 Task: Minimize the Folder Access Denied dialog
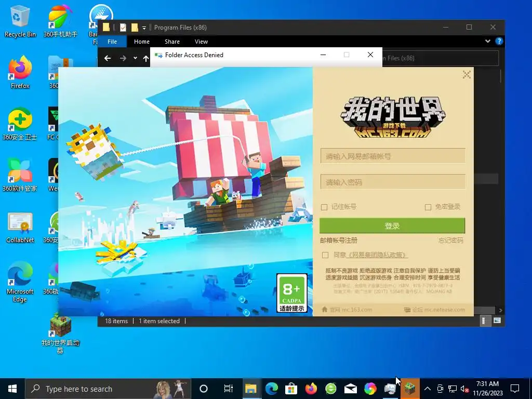[x=323, y=55]
